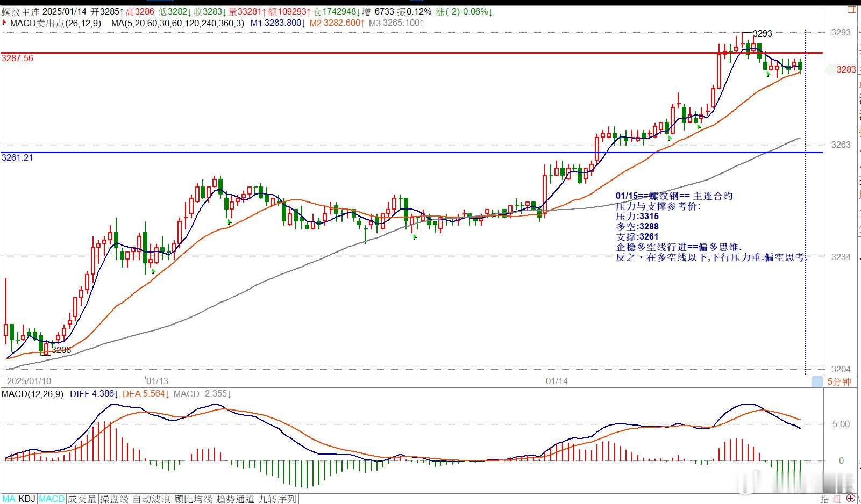861x504 pixels.
Task: Click the 01/13 date axis label
Action: pos(157,381)
